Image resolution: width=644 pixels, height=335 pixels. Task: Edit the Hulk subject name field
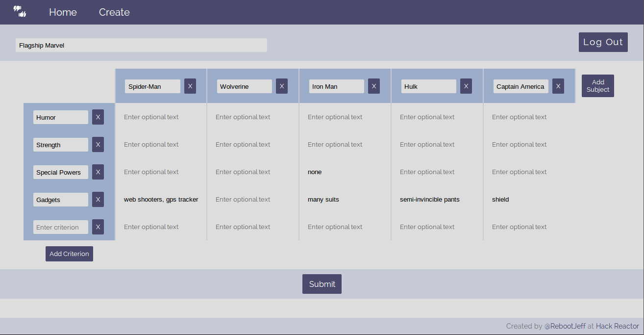coord(429,86)
